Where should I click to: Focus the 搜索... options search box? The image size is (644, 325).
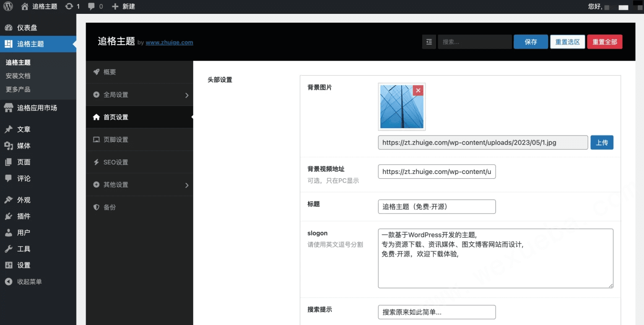[475, 42]
